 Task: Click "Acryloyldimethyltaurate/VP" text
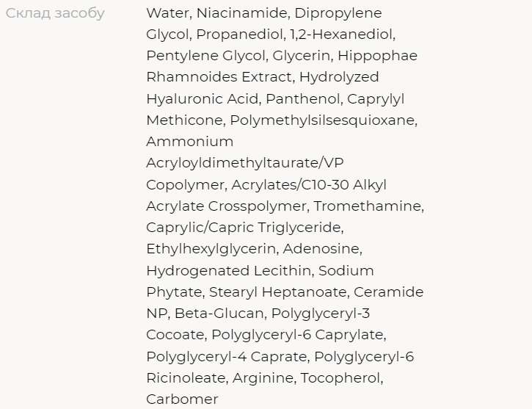click(x=244, y=163)
